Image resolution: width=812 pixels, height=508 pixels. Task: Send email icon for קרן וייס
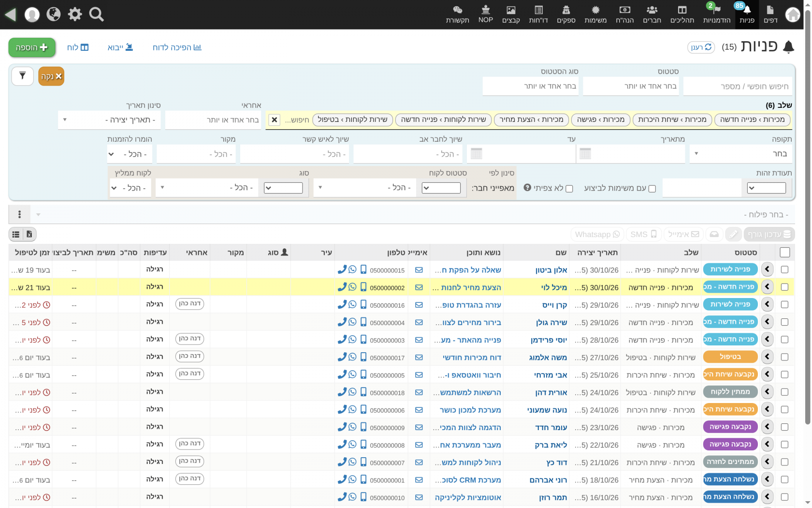(419, 305)
